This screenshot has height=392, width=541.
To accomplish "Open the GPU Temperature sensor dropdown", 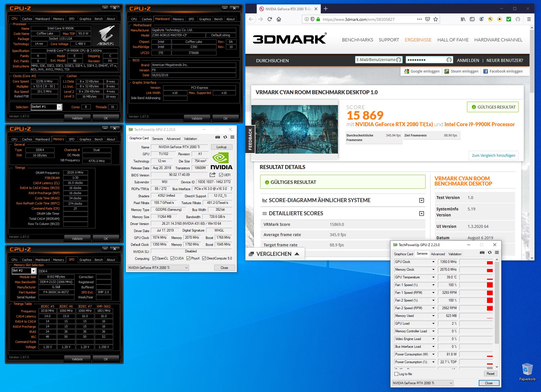I will point(433,277).
